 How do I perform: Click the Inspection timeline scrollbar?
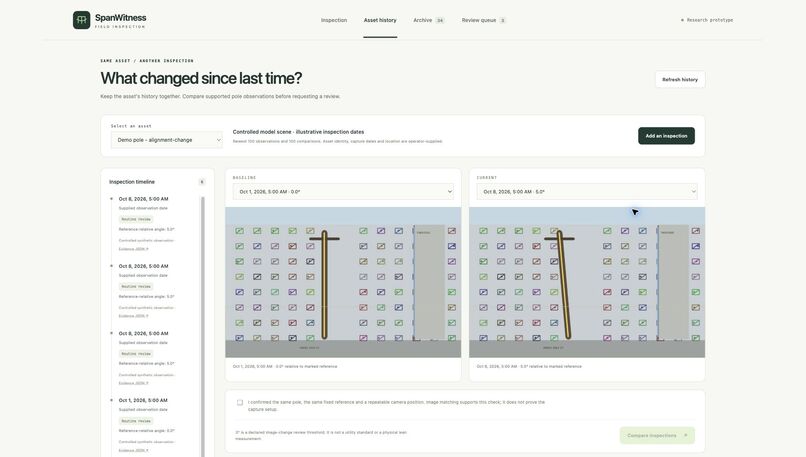203,324
